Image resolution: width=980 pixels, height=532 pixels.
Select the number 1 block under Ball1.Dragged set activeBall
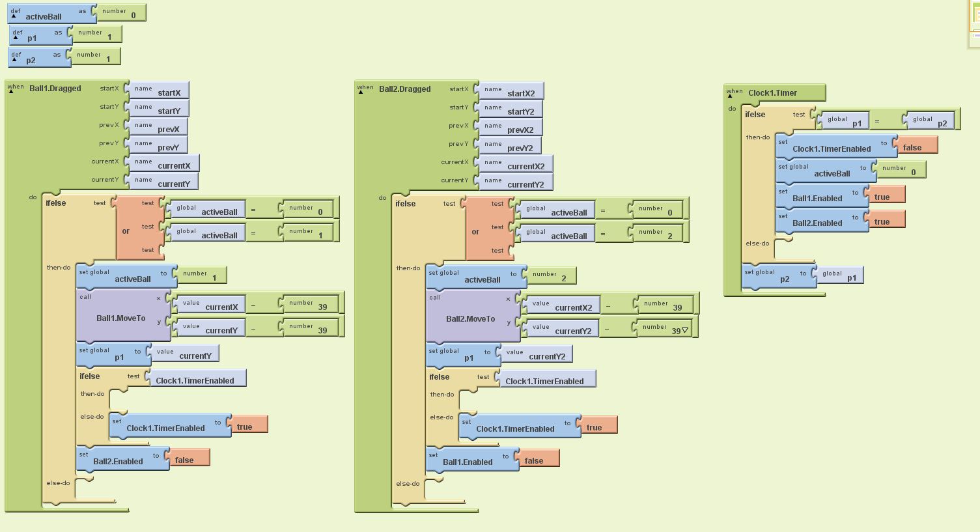201,275
